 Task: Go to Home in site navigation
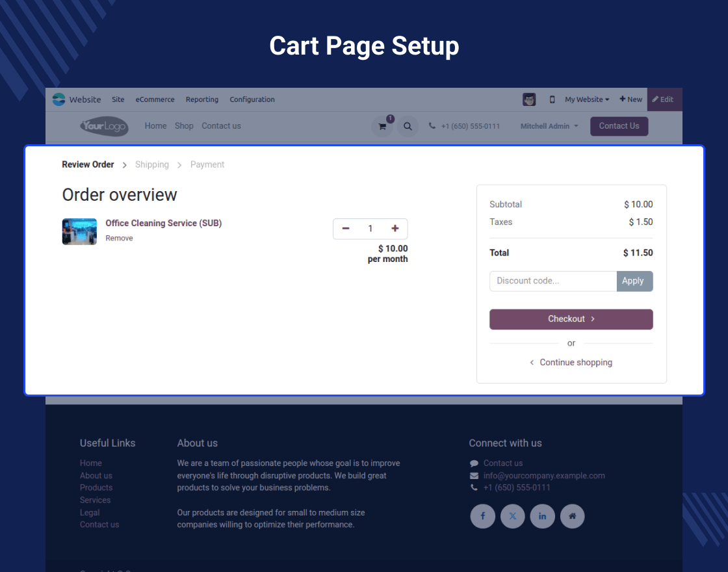click(155, 126)
